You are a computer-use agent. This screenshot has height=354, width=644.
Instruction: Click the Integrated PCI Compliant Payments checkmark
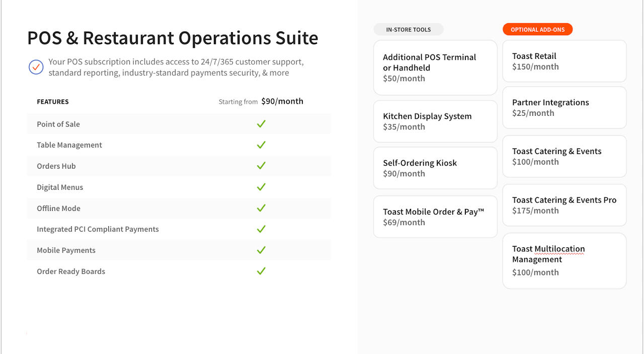261,229
